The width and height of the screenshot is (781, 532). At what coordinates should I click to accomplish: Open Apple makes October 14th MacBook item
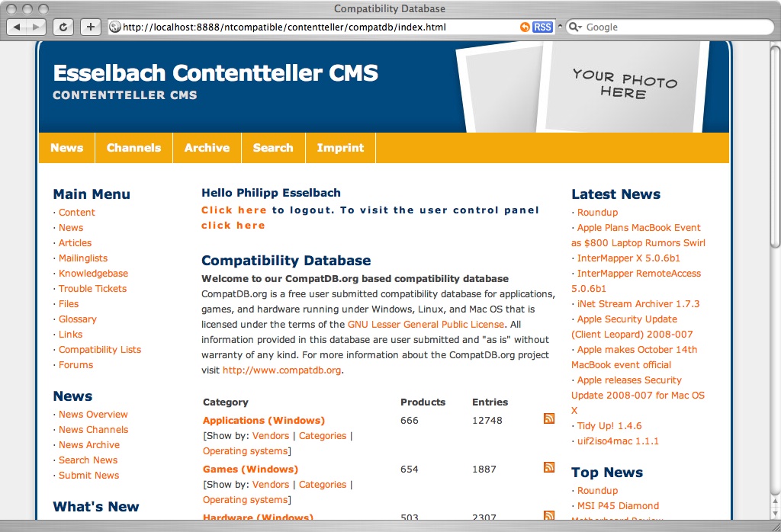tap(634, 357)
